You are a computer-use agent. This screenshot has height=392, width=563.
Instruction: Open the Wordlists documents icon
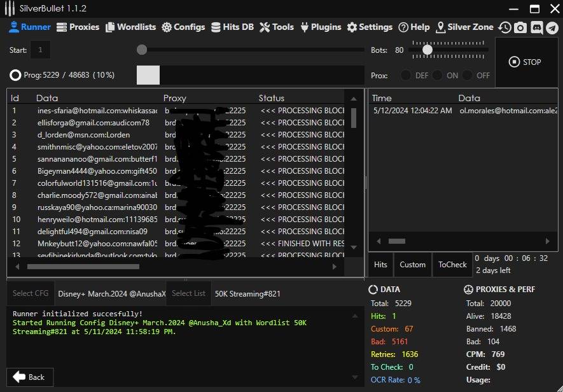coord(110,27)
